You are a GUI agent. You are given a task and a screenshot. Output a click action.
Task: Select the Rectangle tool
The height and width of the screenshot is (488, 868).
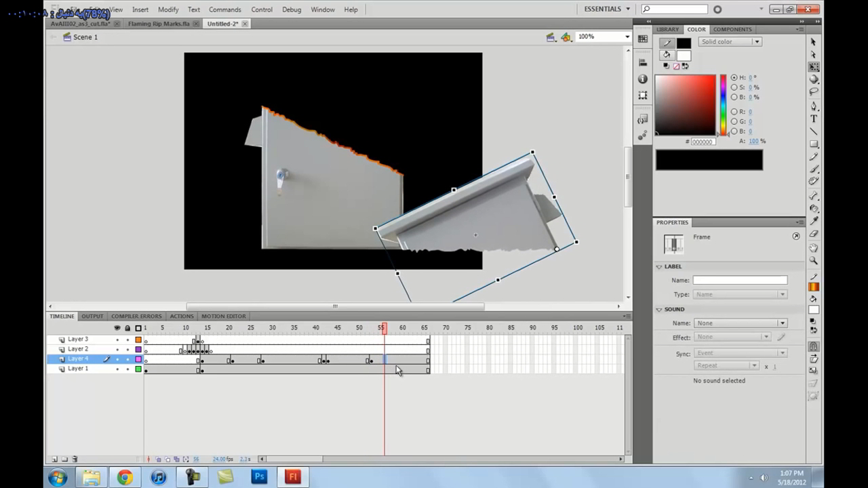coord(814,144)
